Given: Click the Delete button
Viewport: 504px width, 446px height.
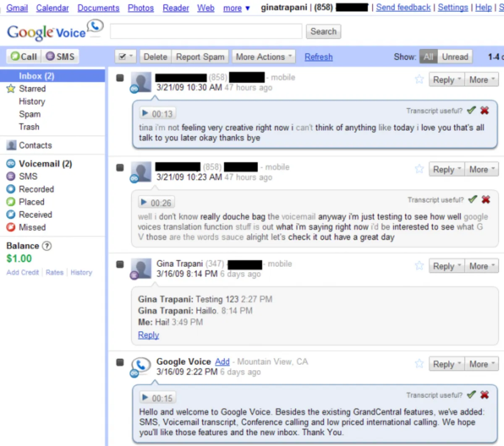Looking at the screenshot, I should pos(155,56).
